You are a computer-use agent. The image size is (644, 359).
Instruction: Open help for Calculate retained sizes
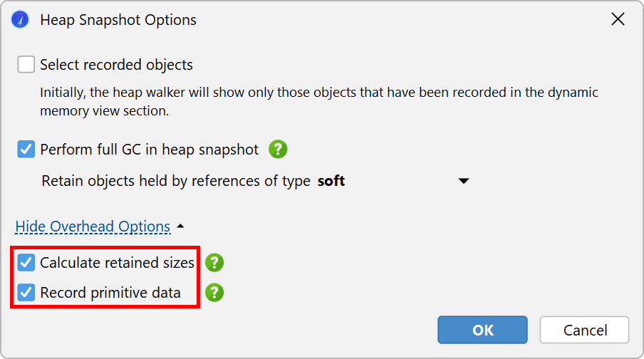(214, 263)
